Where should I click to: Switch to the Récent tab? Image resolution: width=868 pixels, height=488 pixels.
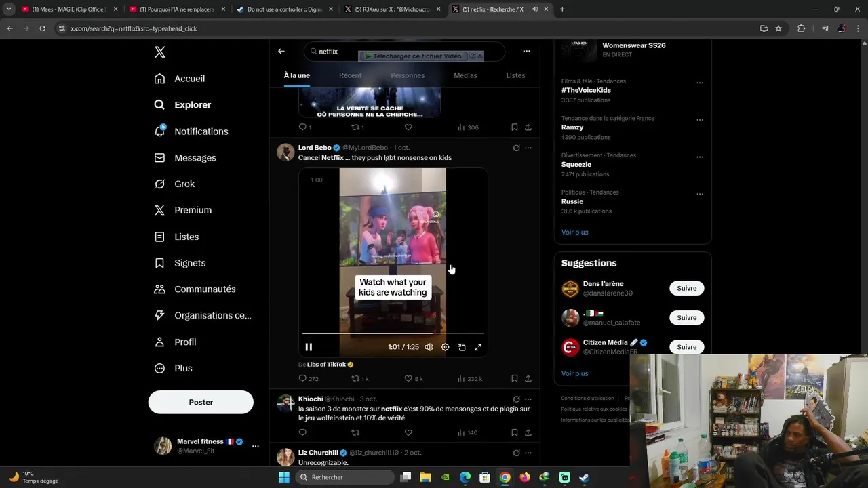350,75
